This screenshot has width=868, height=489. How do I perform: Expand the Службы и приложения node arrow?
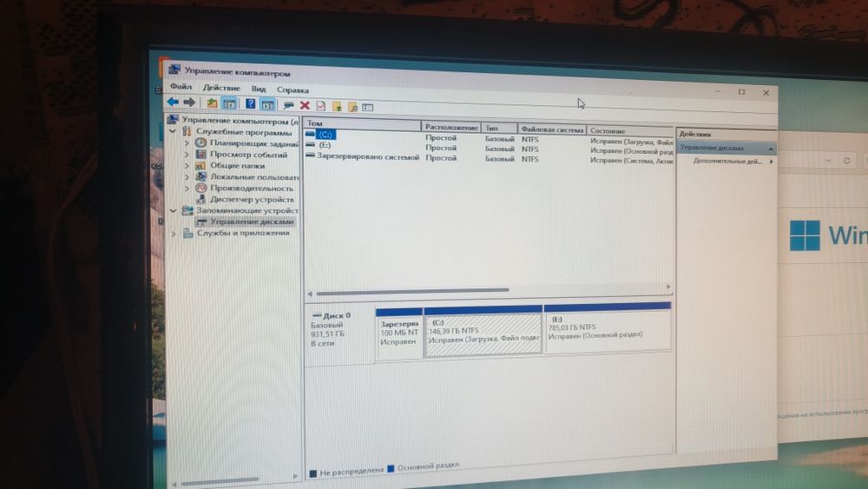174,234
